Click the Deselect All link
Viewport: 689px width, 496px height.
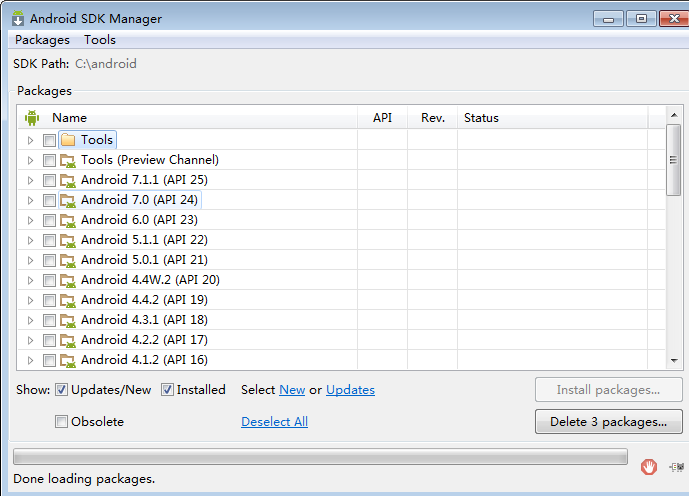[274, 422]
